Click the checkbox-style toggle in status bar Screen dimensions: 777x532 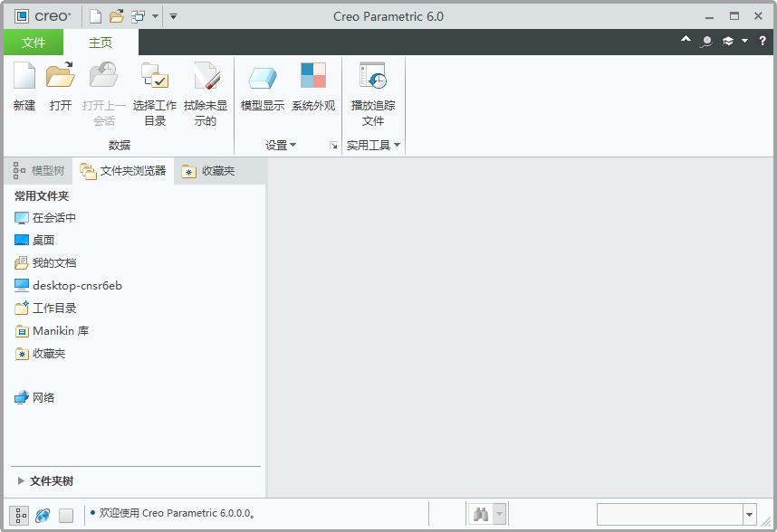[65, 515]
